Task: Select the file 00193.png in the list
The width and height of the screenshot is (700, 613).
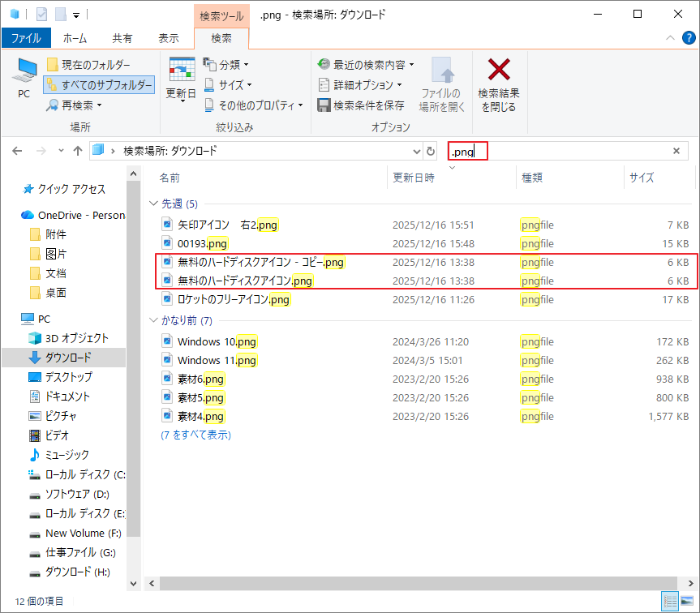Action: pos(204,243)
